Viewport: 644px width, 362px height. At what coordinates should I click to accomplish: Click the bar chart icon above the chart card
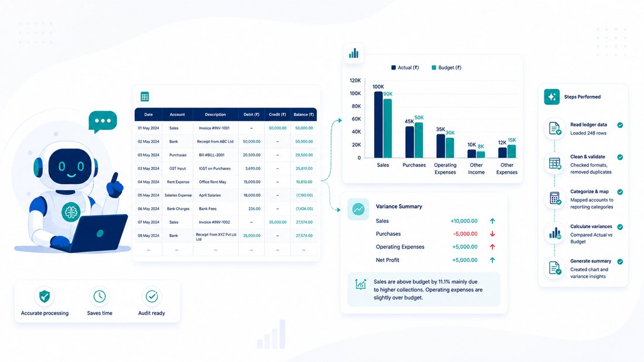(x=354, y=53)
